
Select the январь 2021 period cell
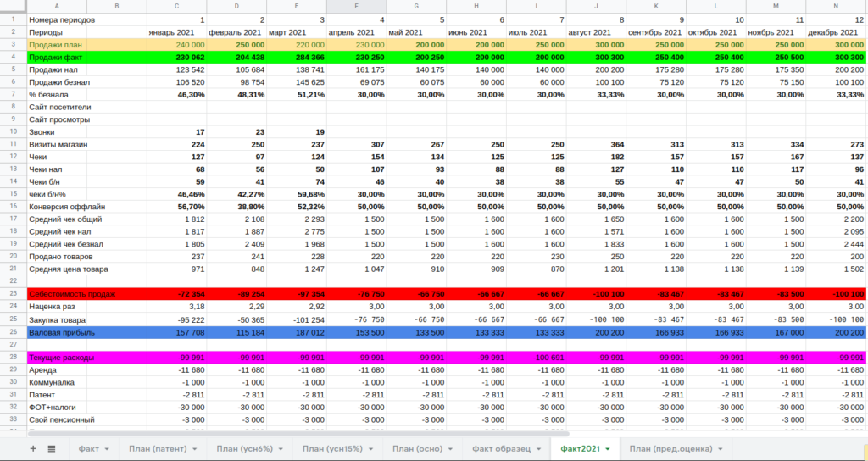pos(177,32)
